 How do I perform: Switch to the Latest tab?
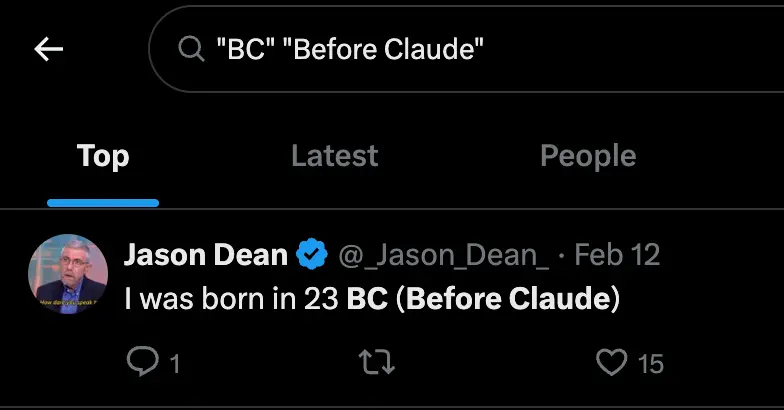pos(334,156)
